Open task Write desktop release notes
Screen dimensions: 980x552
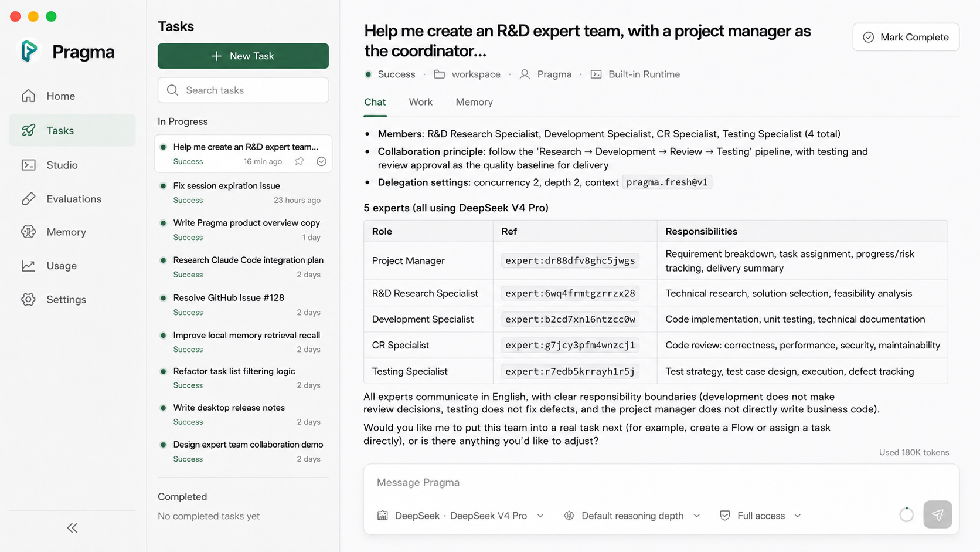click(x=243, y=414)
